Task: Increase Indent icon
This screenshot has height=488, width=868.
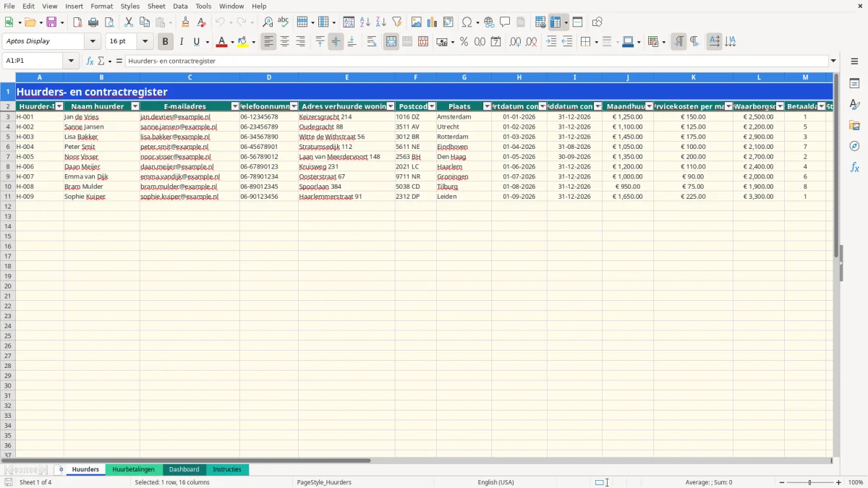Action: pyautogui.click(x=551, y=42)
